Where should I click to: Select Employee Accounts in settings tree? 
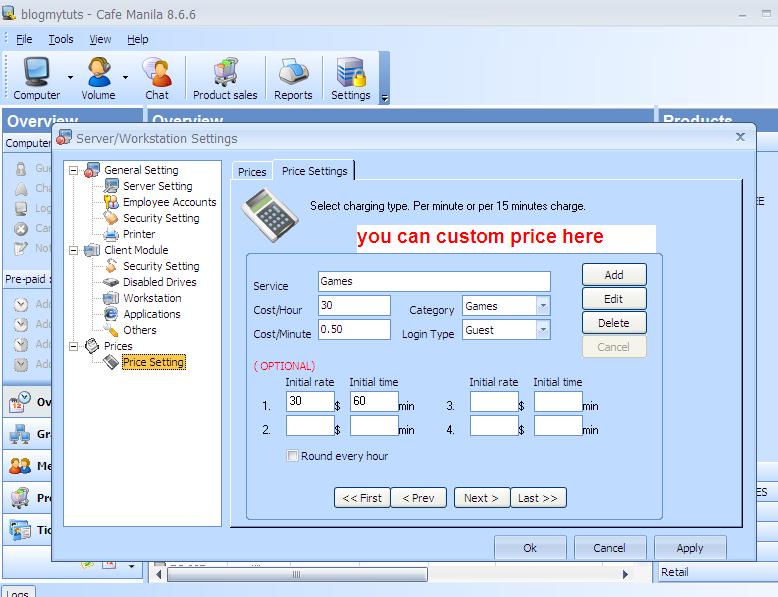click(170, 202)
